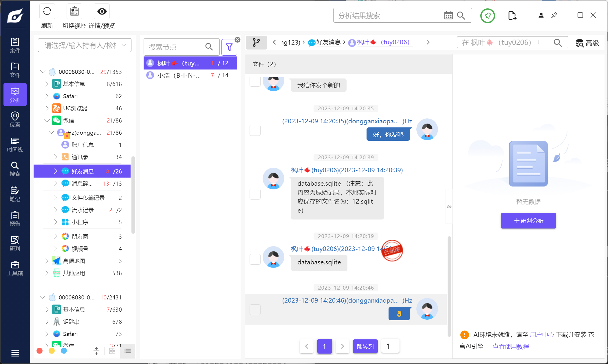This screenshot has width=608, height=364.
Task: Open the 用户中心 link
Action: (542, 335)
